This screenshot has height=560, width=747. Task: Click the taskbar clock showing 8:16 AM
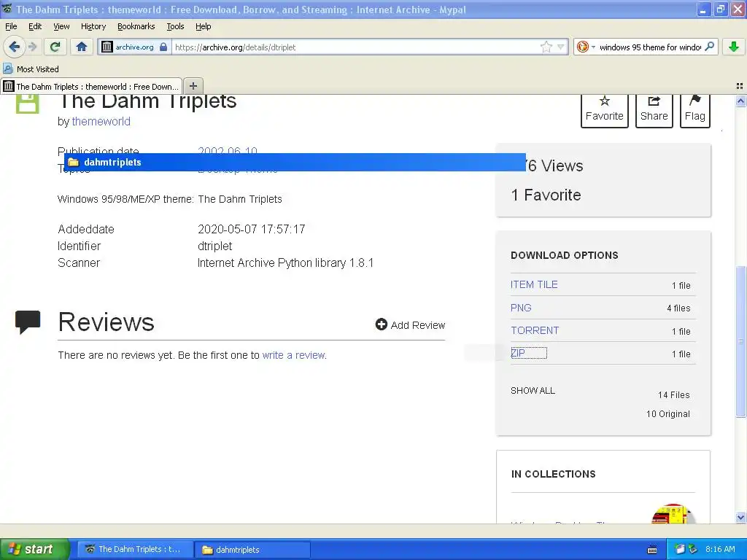tap(720, 549)
